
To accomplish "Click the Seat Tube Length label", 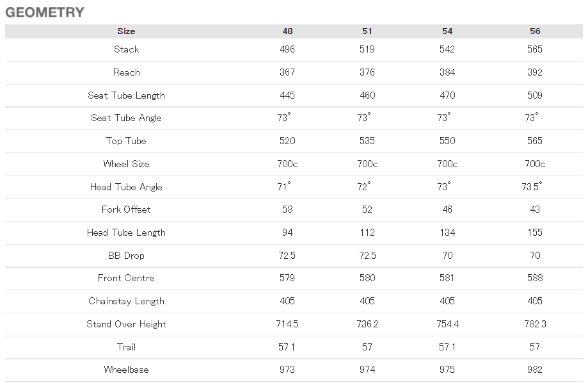I will pos(127,95).
